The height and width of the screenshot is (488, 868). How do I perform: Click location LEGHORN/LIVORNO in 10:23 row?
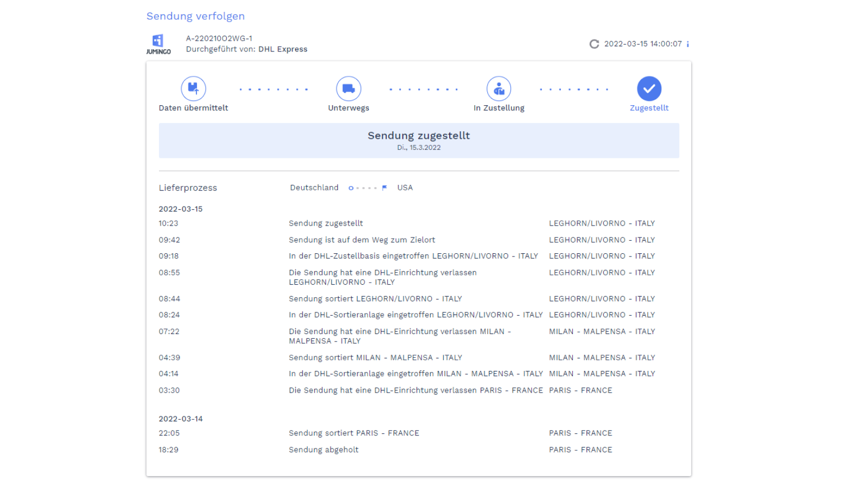pyautogui.click(x=602, y=223)
